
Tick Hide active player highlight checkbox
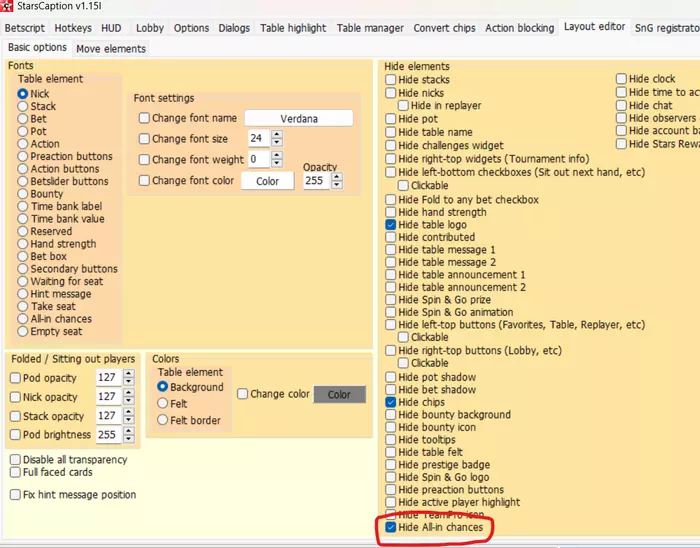point(391,502)
